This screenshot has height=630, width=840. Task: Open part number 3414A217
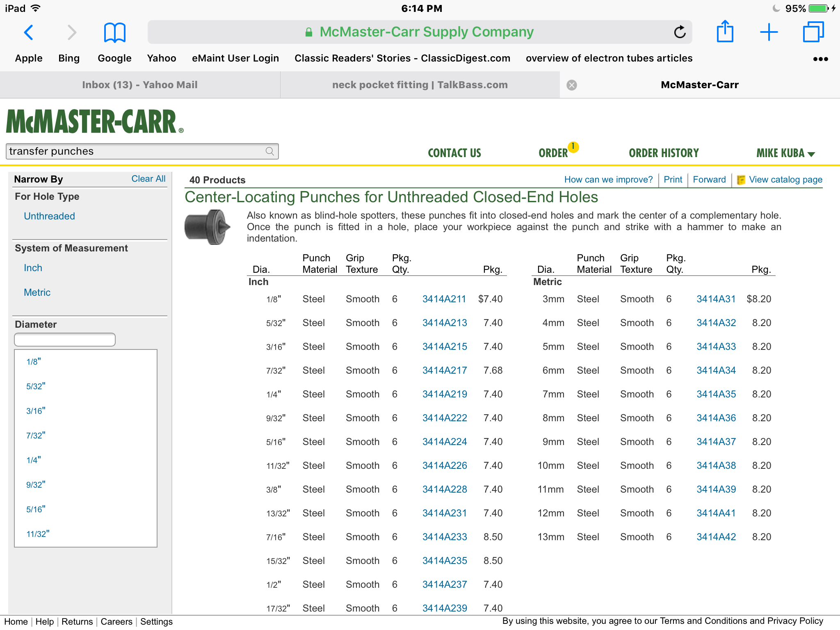click(445, 370)
